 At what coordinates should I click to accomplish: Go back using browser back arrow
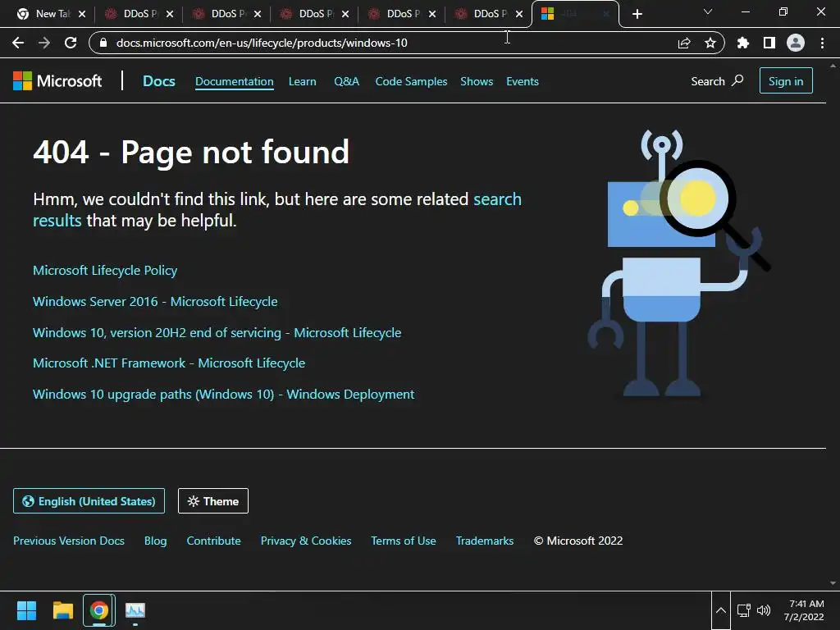tap(18, 43)
